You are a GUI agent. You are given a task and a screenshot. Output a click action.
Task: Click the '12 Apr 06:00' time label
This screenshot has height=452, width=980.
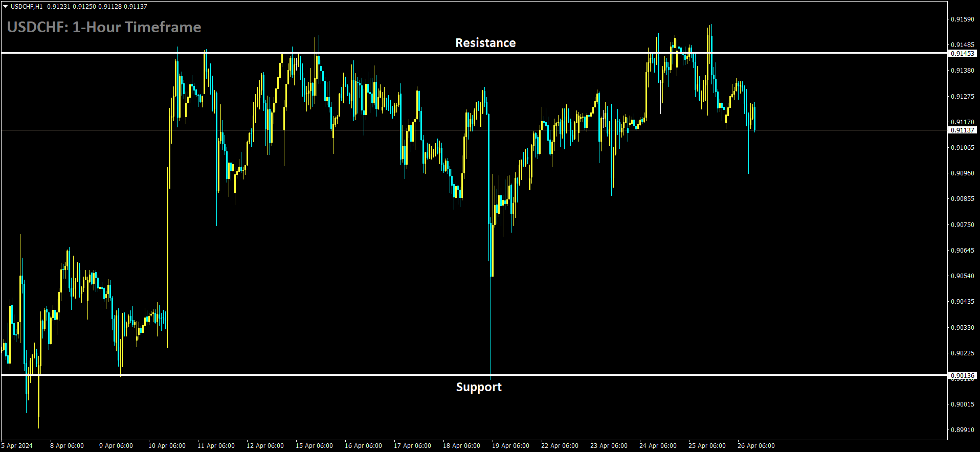(x=265, y=446)
